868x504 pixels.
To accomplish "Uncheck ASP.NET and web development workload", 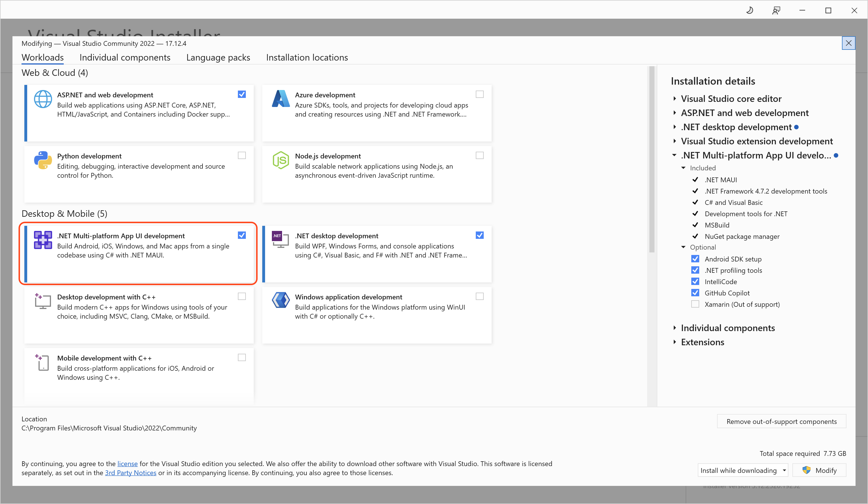I will pyautogui.click(x=242, y=94).
